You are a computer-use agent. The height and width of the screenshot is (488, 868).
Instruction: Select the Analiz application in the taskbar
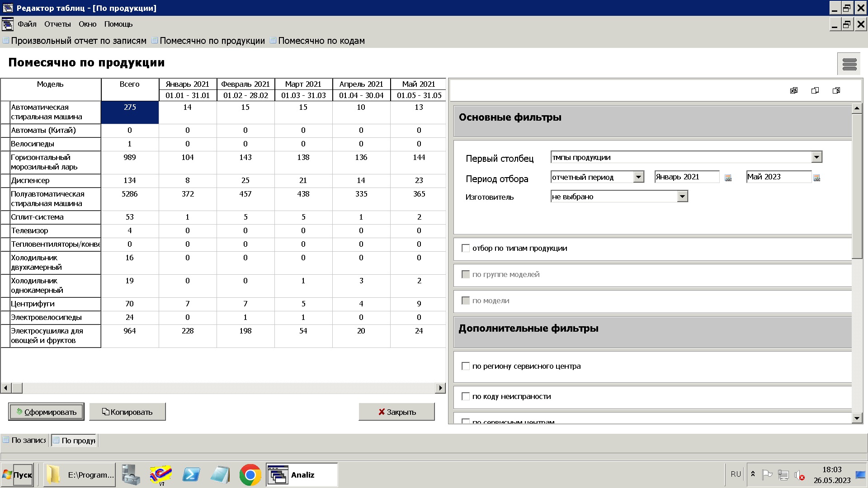302,474
